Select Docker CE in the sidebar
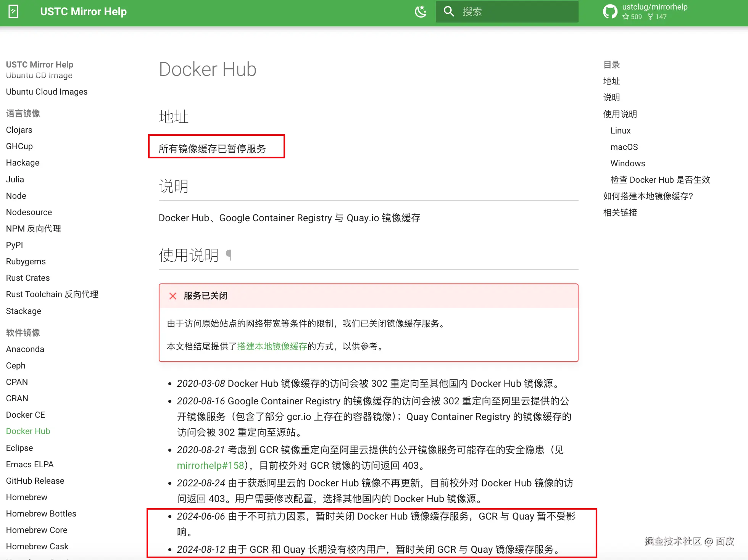The height and width of the screenshot is (560, 748). click(26, 415)
